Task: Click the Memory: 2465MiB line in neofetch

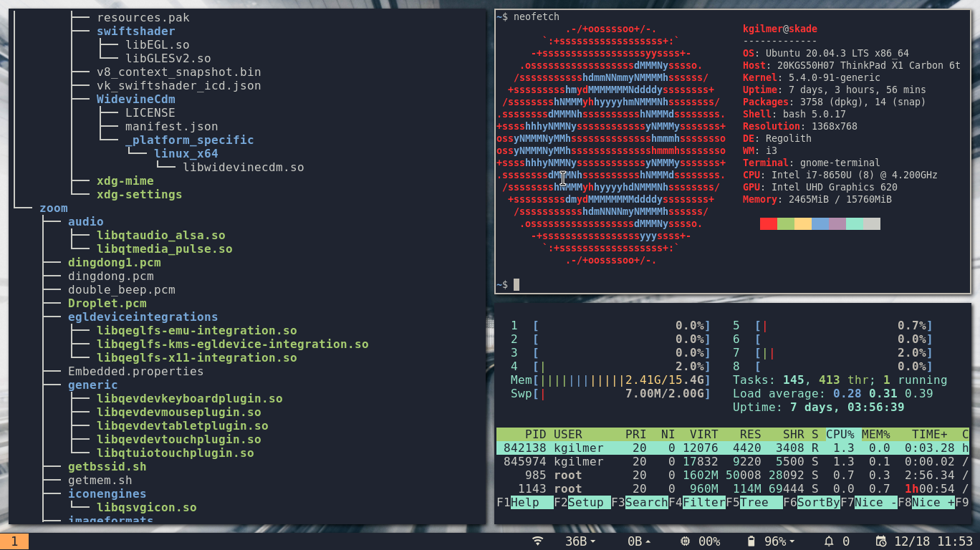Action: (x=817, y=200)
